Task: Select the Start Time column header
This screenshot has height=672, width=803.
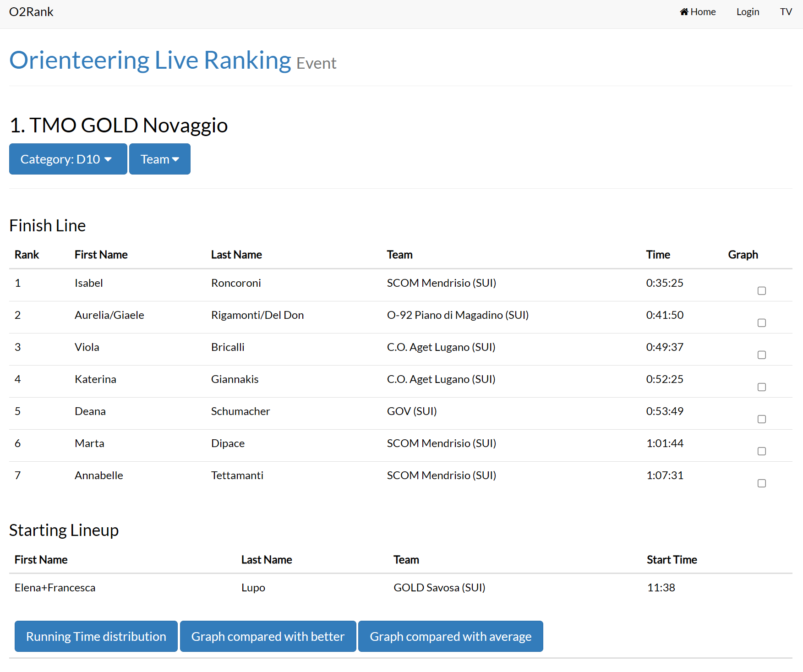Action: 672,560
